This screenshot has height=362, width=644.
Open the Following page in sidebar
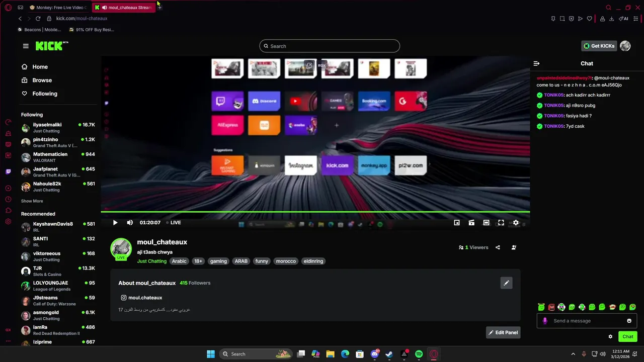click(x=45, y=94)
